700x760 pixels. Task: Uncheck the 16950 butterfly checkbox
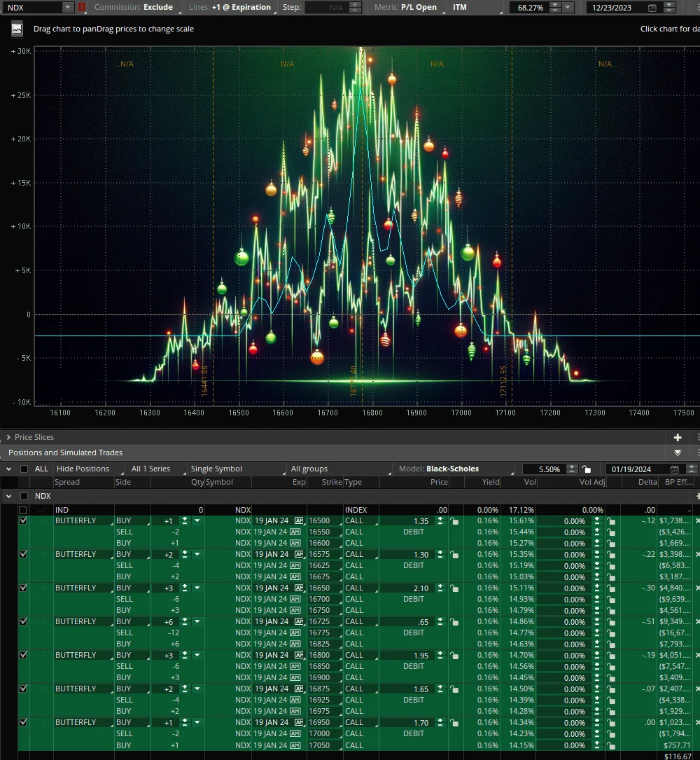(23, 723)
